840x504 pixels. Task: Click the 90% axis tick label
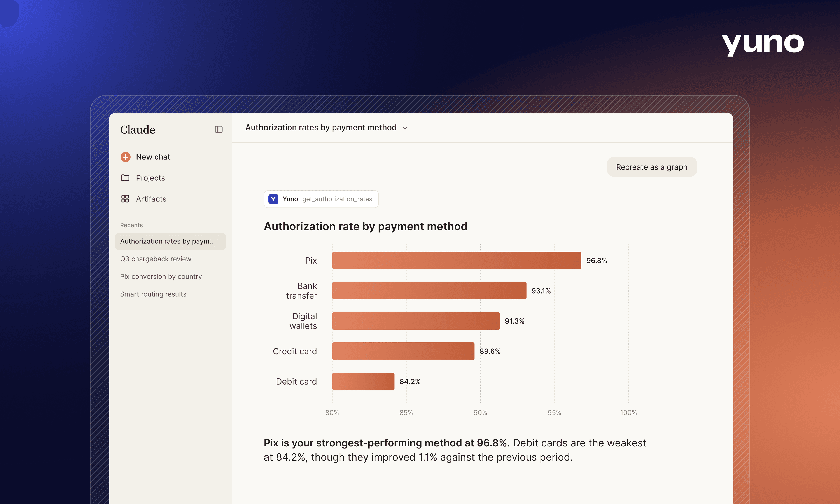[480, 412]
